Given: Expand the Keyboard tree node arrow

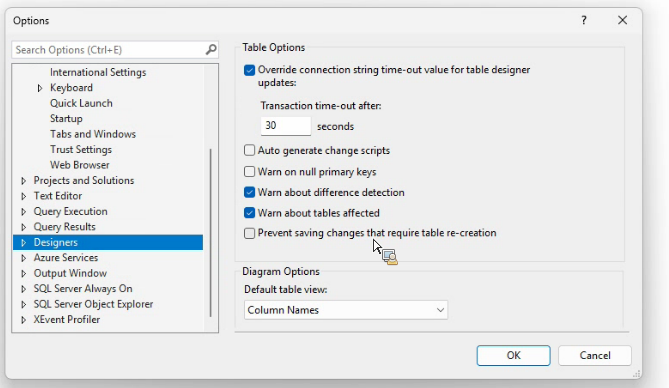Looking at the screenshot, I should coord(40,88).
